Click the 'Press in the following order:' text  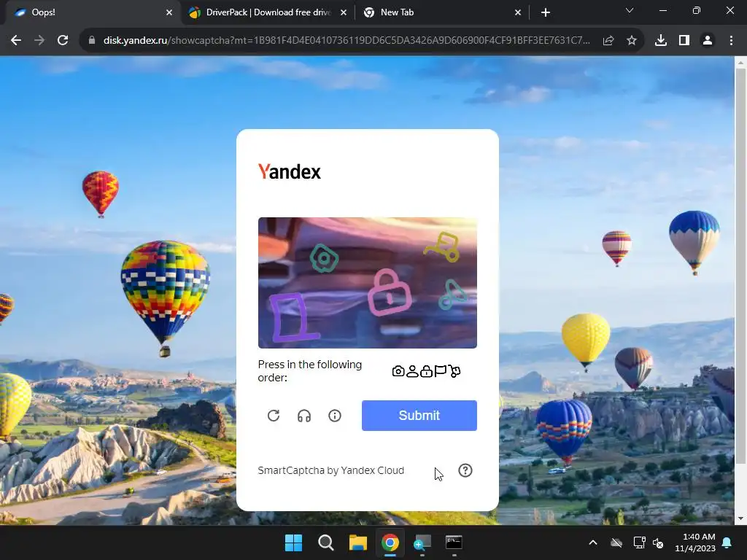309,371
